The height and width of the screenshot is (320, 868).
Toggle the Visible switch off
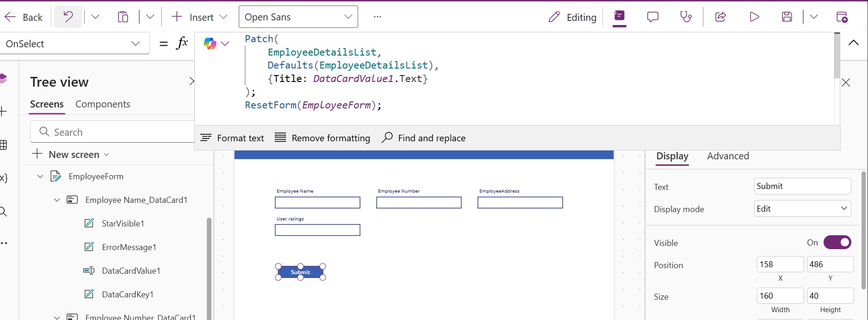click(837, 243)
